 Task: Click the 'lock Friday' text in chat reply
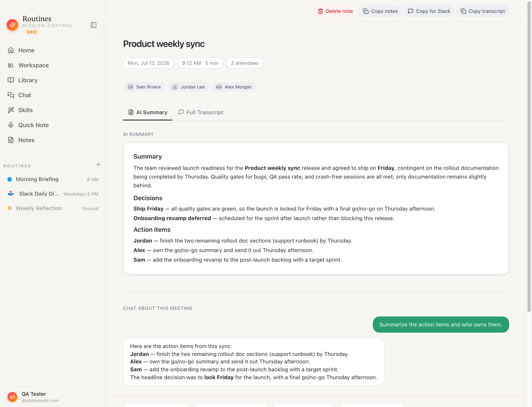(x=219, y=377)
